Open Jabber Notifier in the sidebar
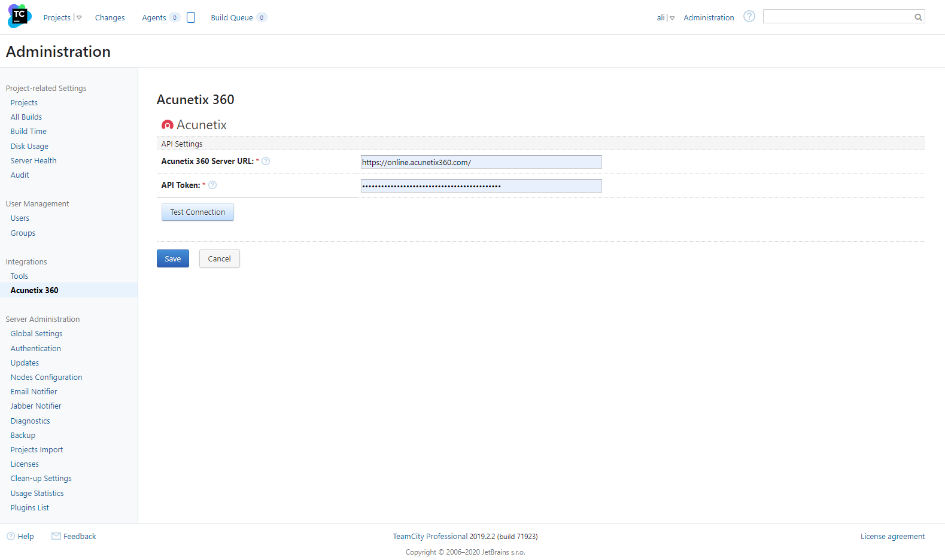The width and height of the screenshot is (945, 560). coord(35,406)
